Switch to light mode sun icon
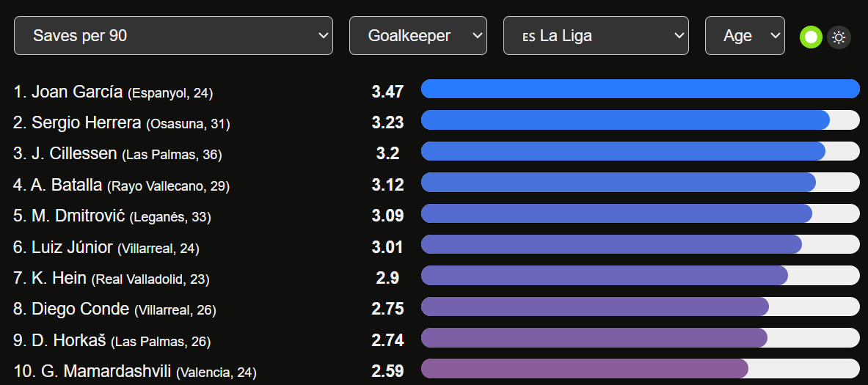The image size is (868, 385). (839, 37)
